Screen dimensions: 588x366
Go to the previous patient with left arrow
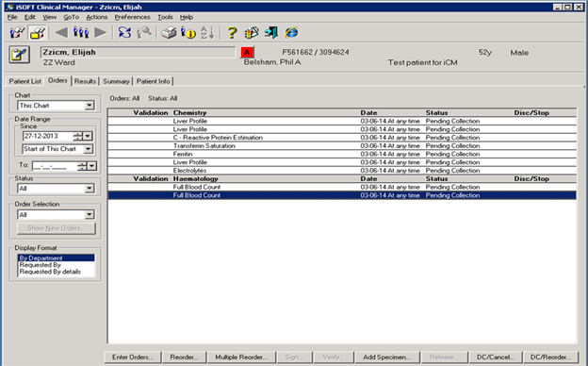point(61,33)
